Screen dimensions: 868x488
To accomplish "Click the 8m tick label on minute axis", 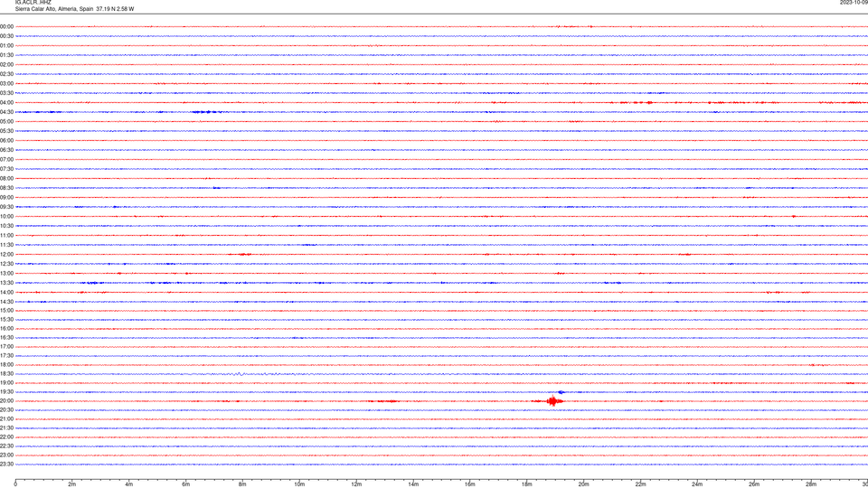I will 242,484.
